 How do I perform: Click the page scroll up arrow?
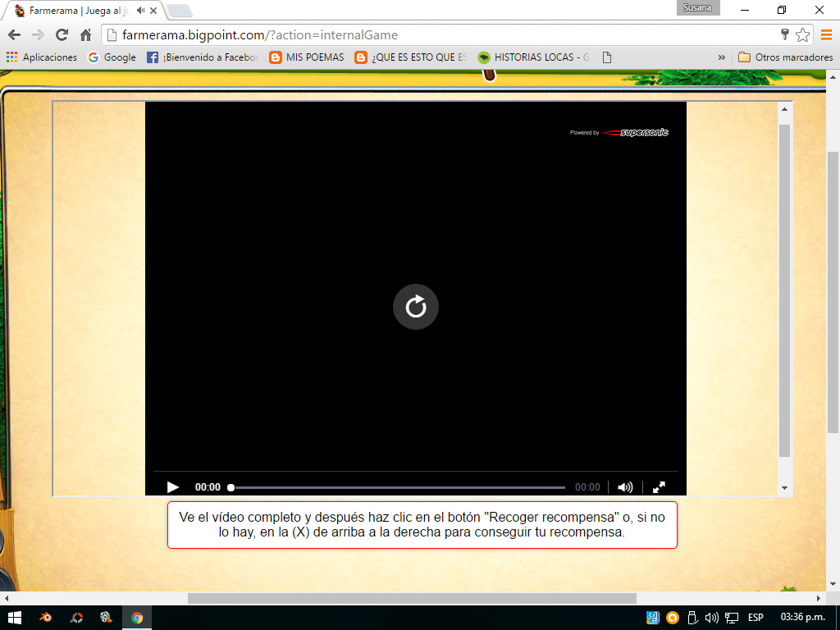833,76
